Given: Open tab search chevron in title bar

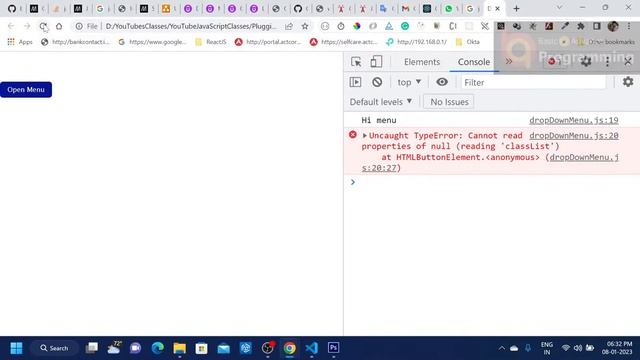Looking at the screenshot, I should click(559, 8).
